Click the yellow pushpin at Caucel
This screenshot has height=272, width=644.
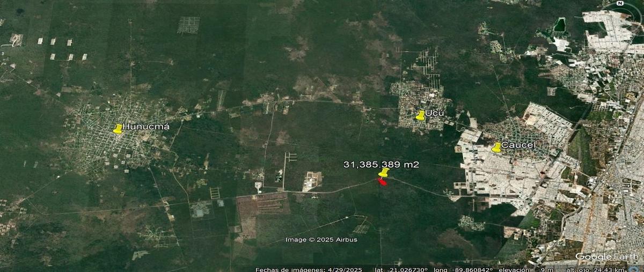coord(496,147)
